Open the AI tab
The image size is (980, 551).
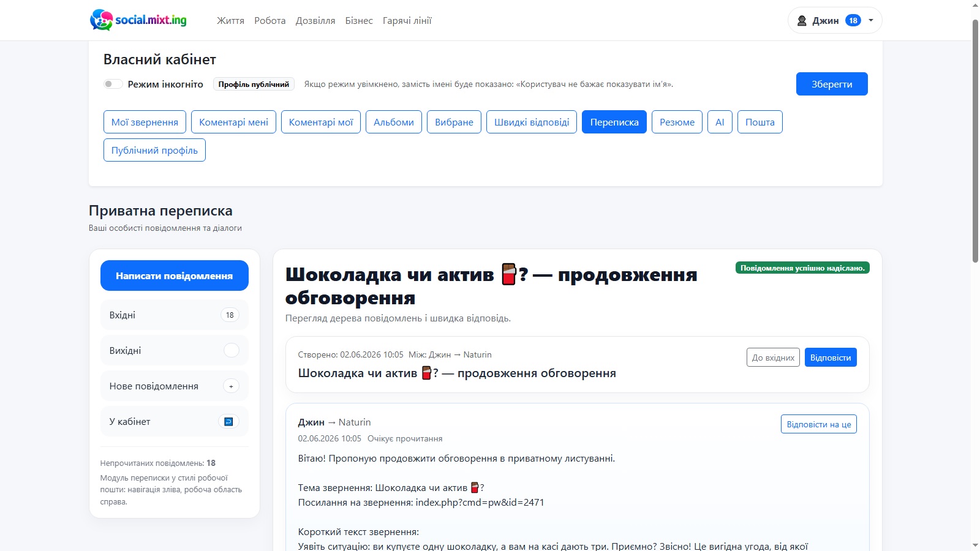(x=720, y=122)
